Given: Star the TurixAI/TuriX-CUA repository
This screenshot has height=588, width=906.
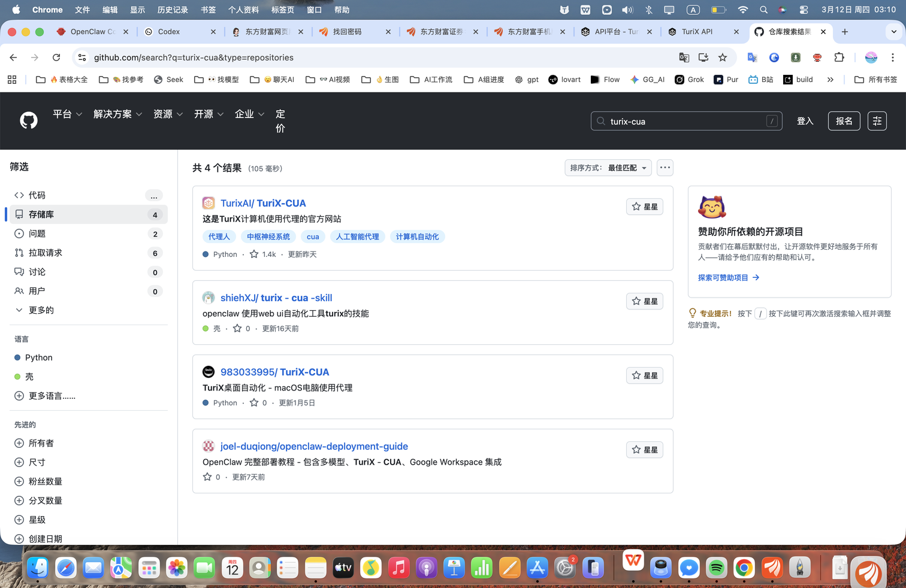Looking at the screenshot, I should (x=644, y=207).
